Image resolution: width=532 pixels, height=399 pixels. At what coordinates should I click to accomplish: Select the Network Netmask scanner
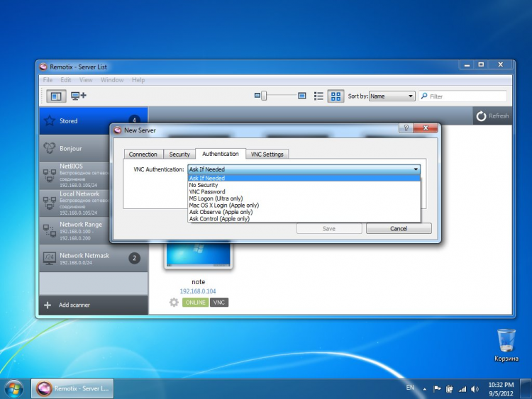click(x=94, y=258)
